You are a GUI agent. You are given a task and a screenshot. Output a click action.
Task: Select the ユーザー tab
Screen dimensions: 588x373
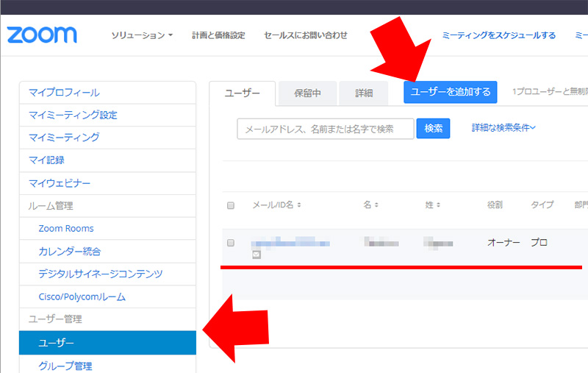click(x=242, y=93)
